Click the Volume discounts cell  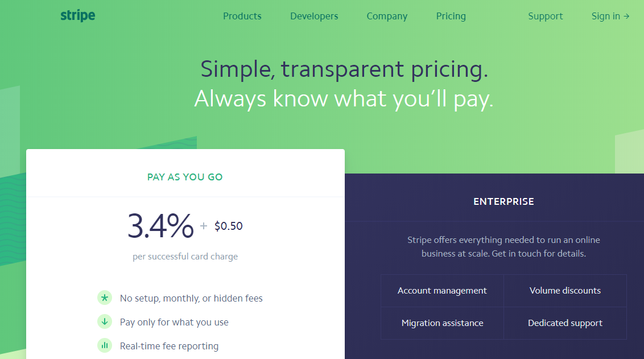coord(565,291)
